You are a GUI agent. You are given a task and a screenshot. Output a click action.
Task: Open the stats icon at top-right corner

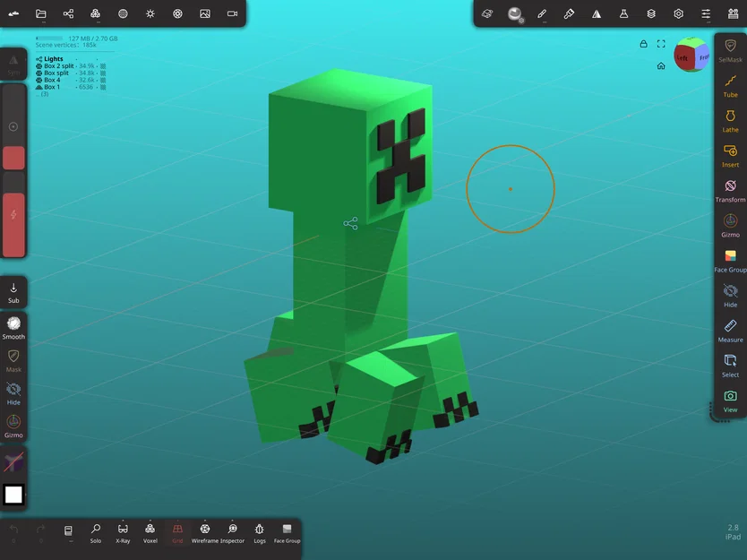734,13
